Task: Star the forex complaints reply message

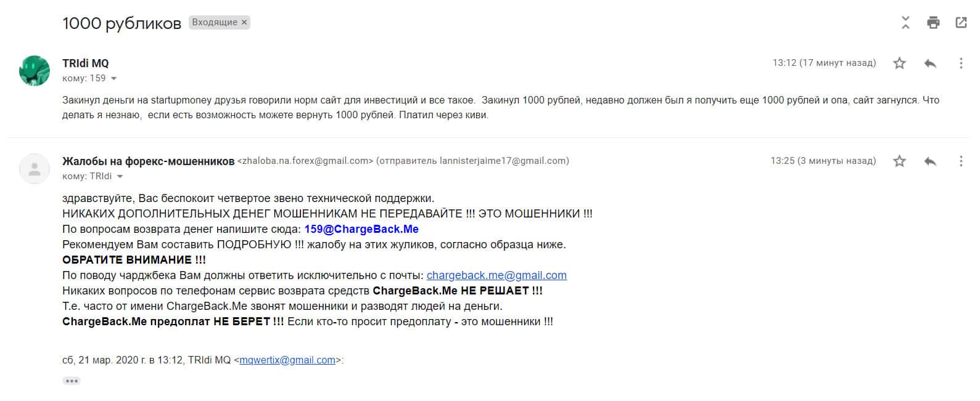Action: 900,161
